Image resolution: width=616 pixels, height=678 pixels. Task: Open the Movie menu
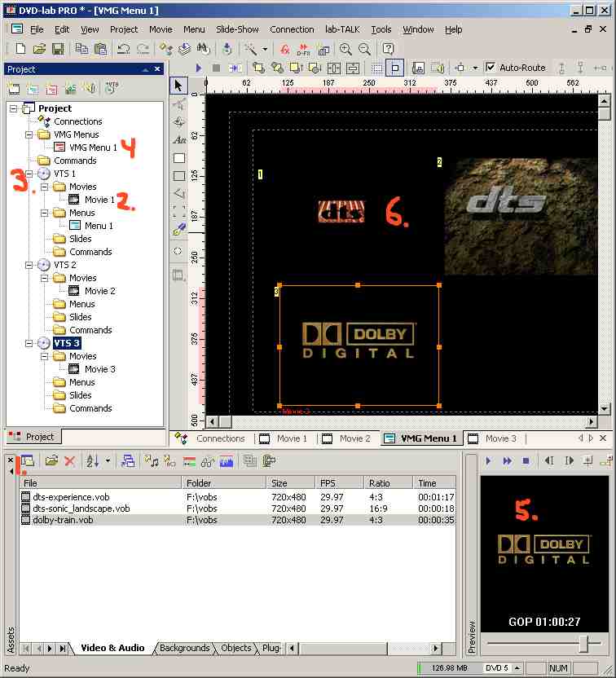coord(161,29)
